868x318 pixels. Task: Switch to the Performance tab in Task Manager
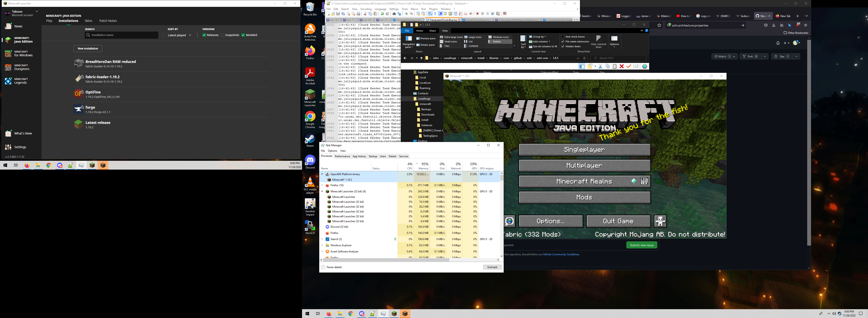(x=342, y=156)
